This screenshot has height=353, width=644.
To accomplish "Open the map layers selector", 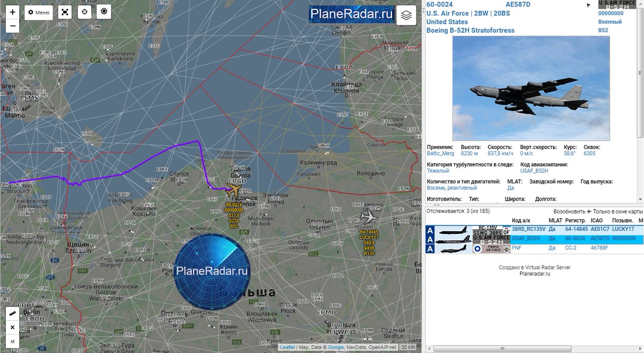I will (406, 16).
